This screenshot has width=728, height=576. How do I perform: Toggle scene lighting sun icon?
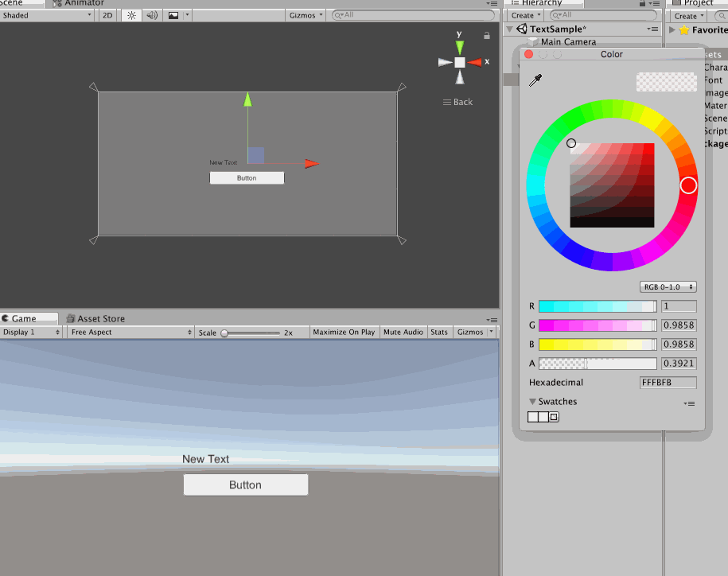point(131,15)
